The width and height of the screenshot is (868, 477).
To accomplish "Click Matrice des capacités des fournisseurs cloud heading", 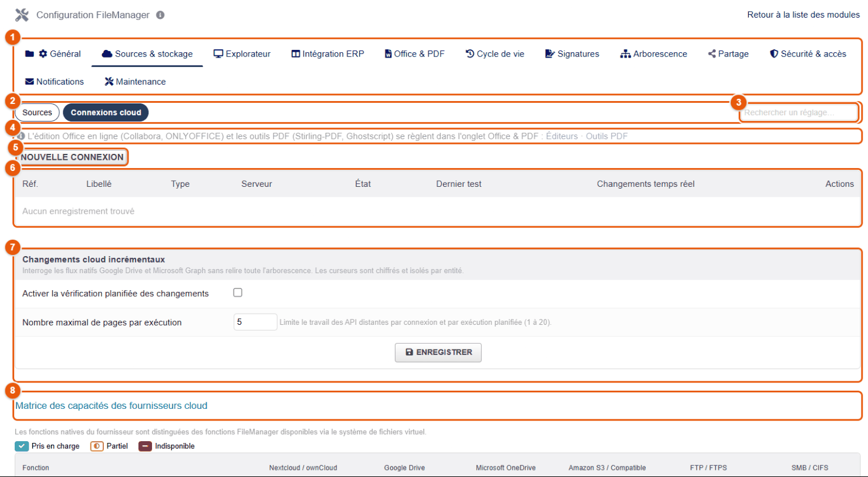I will click(112, 405).
